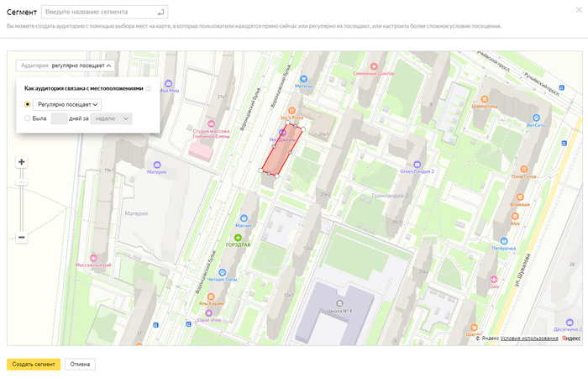This screenshot has width=588, height=378.
Task: Click the Joy's Pizza map marker
Action: click(291, 110)
